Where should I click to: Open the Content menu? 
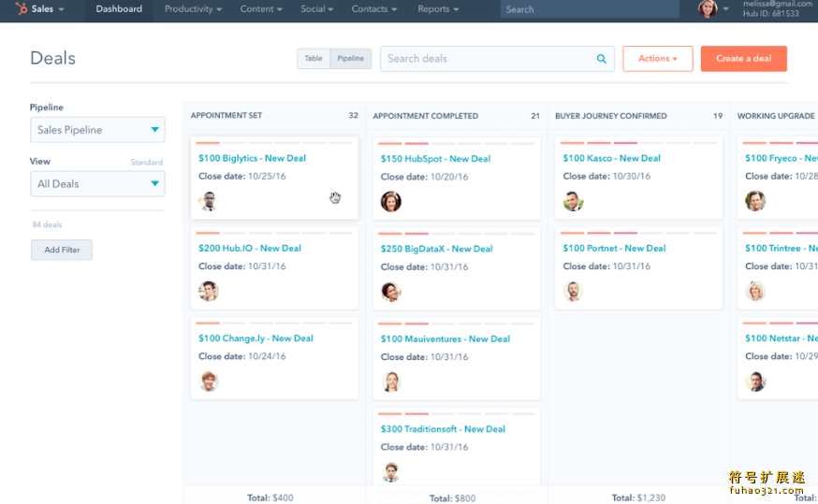(x=261, y=8)
